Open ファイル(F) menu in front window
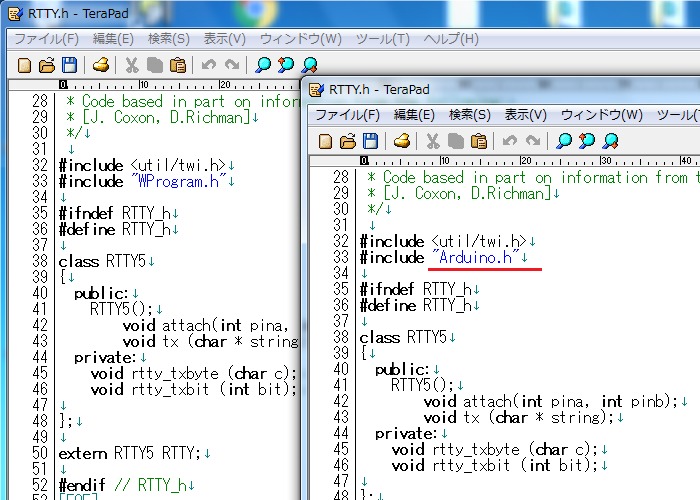This screenshot has height=500, width=700. 347,115
